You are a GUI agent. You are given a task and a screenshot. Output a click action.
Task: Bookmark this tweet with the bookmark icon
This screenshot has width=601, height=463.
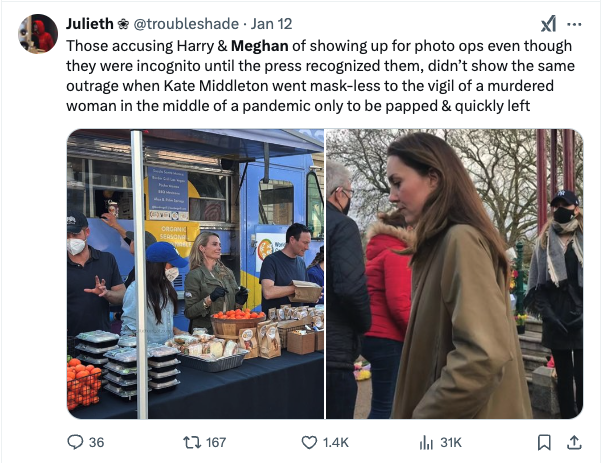coord(544,442)
